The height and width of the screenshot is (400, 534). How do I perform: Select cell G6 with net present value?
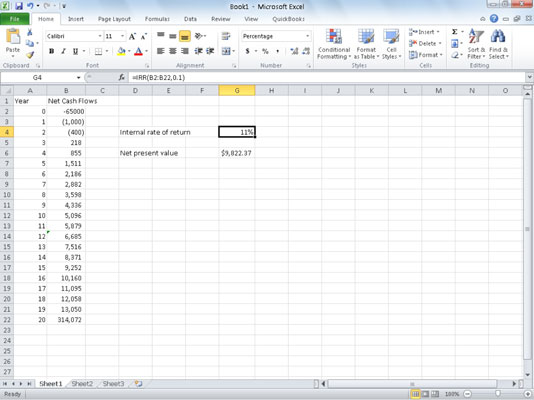(x=237, y=153)
